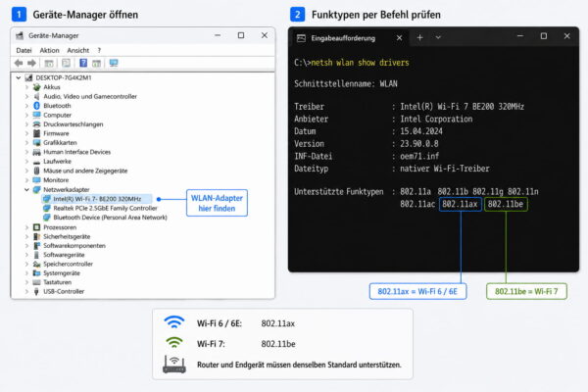The width and height of the screenshot is (588, 392).
Task: Click INF file name oem71.inf
Action: (x=419, y=156)
